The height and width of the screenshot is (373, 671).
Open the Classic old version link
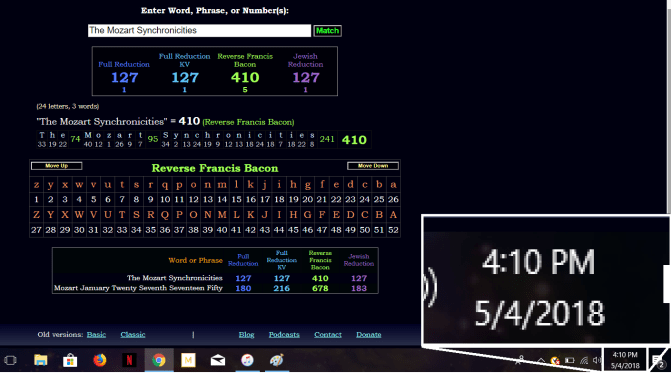[133, 335]
